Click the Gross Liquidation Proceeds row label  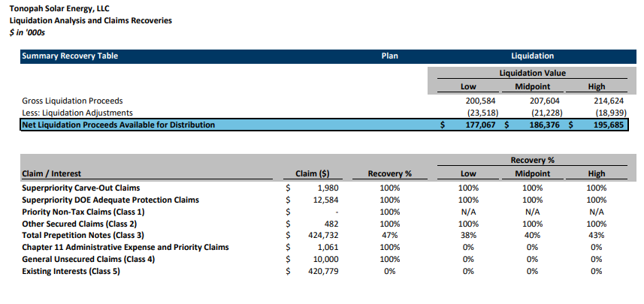click(72, 100)
